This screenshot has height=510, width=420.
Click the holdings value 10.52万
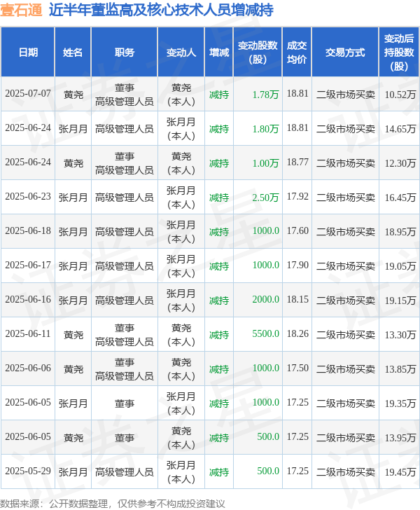pyautogui.click(x=400, y=95)
